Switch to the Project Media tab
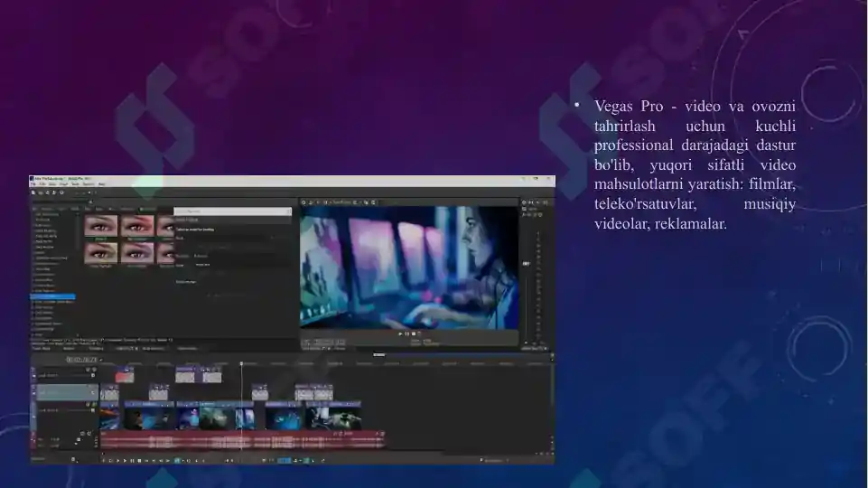 (41, 349)
